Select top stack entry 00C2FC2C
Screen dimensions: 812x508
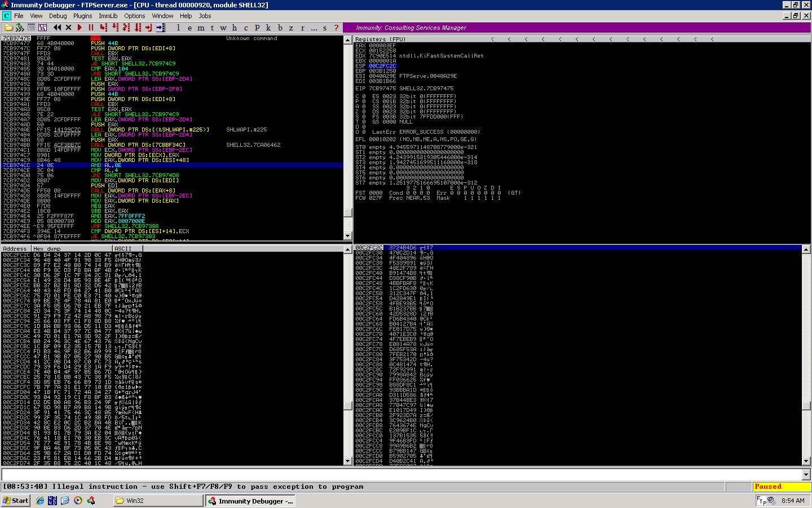577,248
